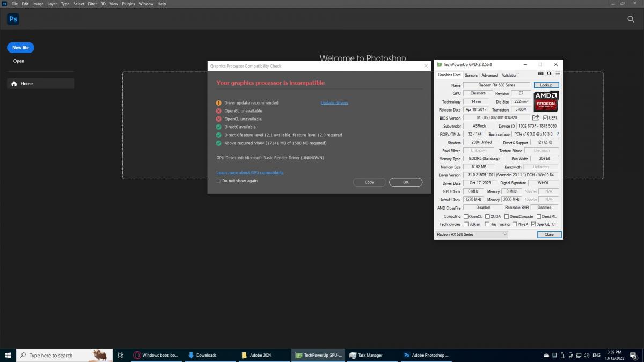Switch to the Validation tab in GPU-Z

coord(510,75)
